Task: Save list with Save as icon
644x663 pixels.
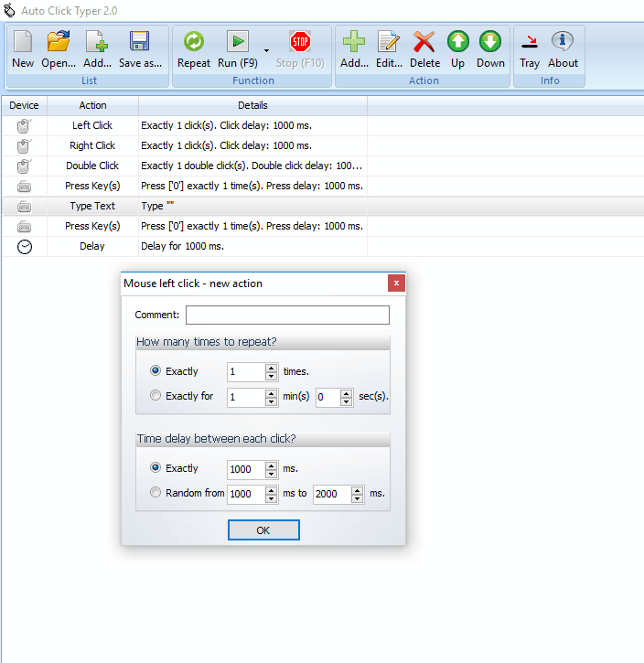Action: pos(140,49)
